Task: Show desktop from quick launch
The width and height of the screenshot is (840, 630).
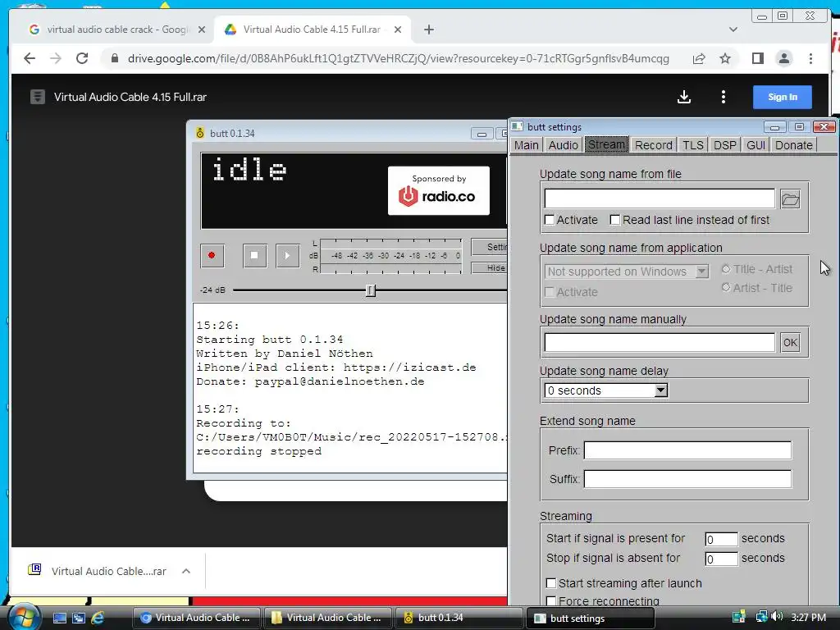Action: [59, 618]
